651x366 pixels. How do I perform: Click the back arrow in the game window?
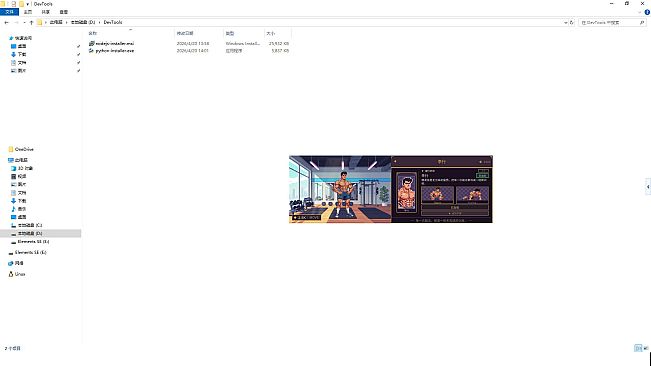tap(395, 161)
